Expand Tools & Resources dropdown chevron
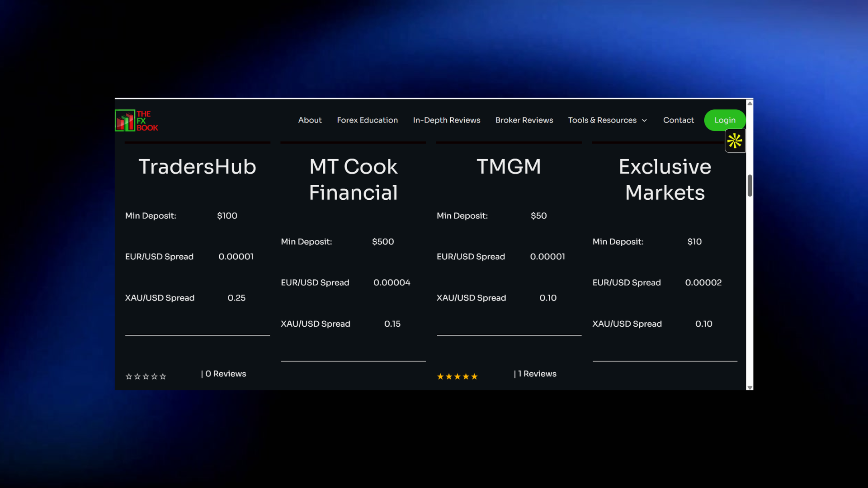This screenshot has height=488, width=868. pos(644,121)
